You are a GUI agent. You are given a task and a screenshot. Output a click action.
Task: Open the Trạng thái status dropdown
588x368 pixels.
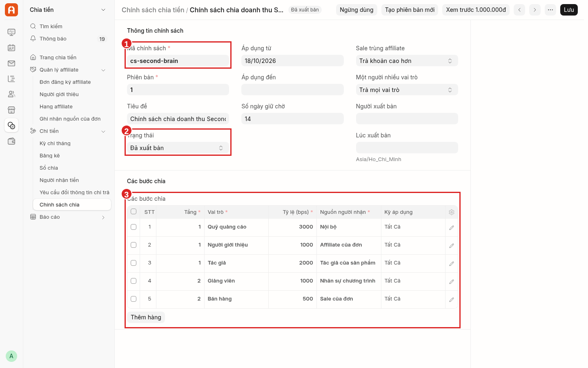tap(178, 148)
